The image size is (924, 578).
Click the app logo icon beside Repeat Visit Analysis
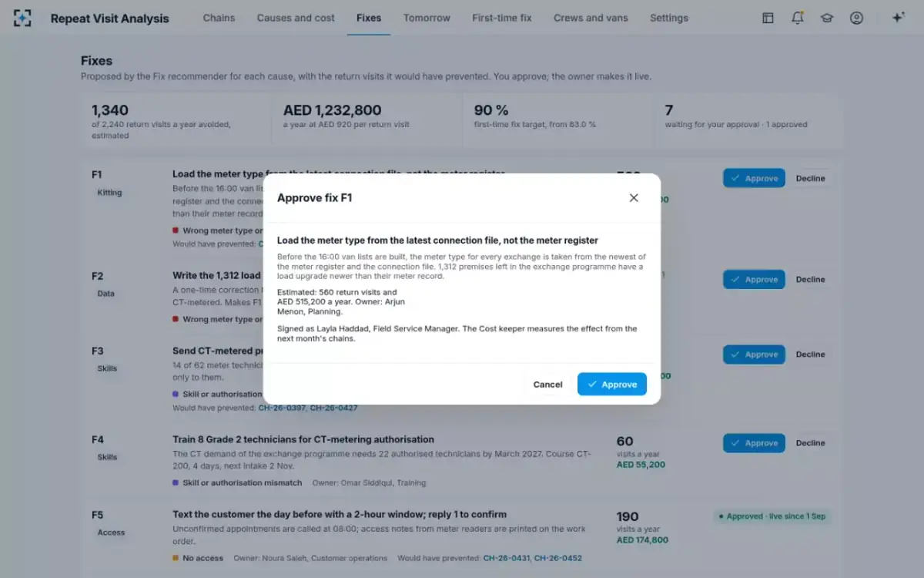pos(22,18)
